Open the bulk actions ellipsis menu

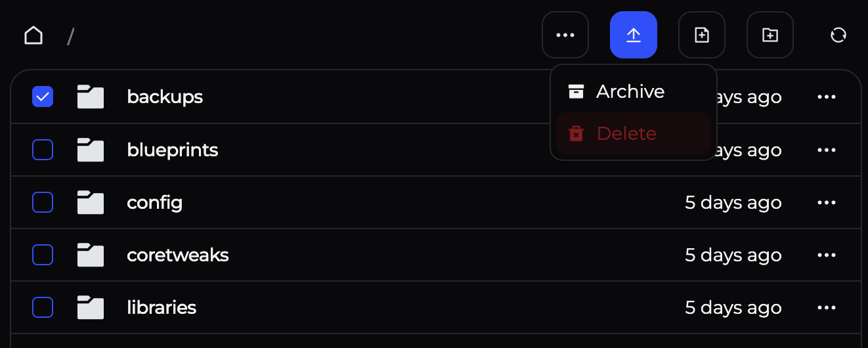tap(565, 35)
